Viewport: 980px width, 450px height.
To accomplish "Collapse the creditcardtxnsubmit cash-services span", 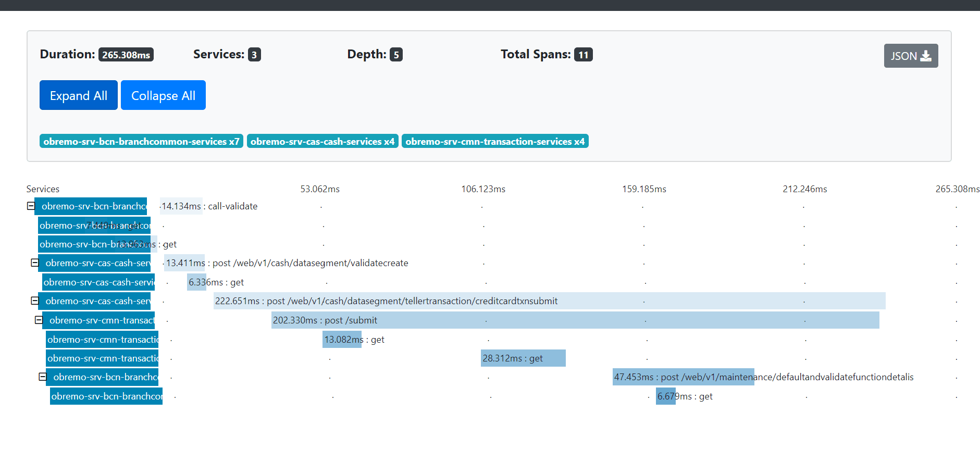I will [34, 301].
